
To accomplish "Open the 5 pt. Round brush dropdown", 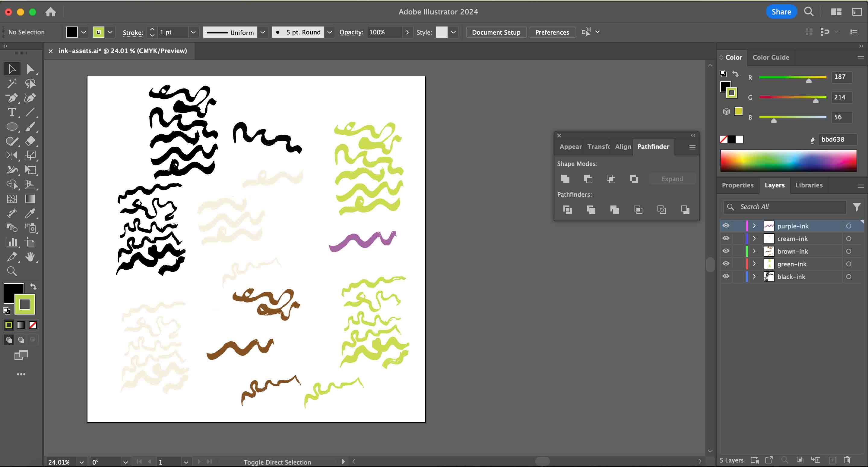I will [330, 32].
